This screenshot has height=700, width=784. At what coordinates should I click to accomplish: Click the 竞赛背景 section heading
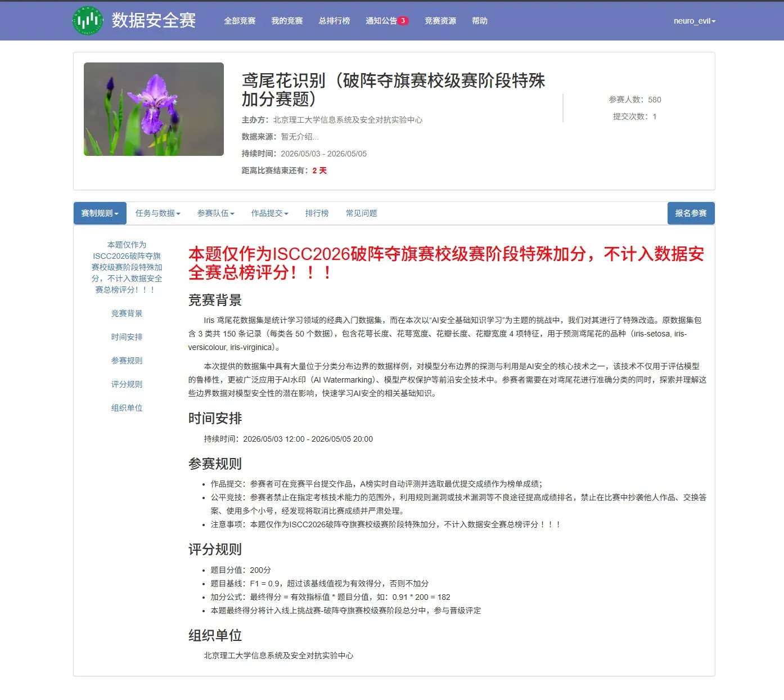215,300
